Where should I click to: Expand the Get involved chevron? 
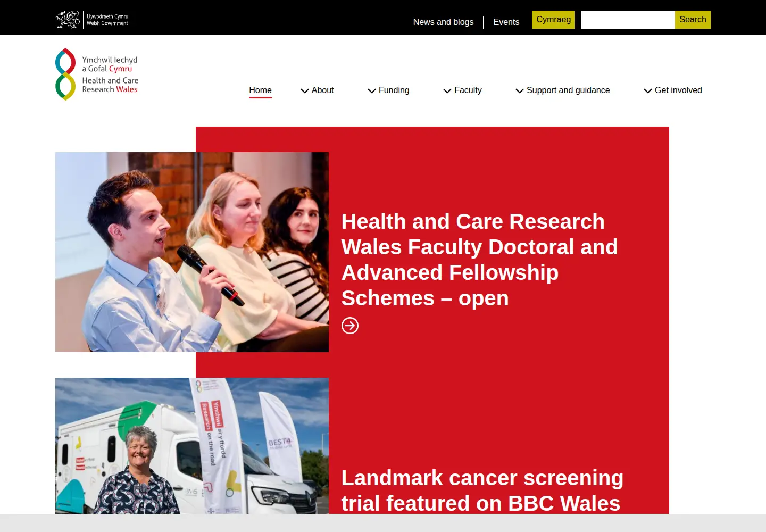[648, 91]
